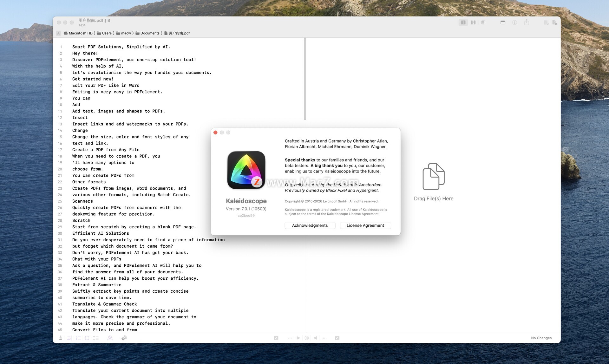Click line 'Edit Your PDF Like in Word'
This screenshot has height=364, width=609.
coord(106,85)
